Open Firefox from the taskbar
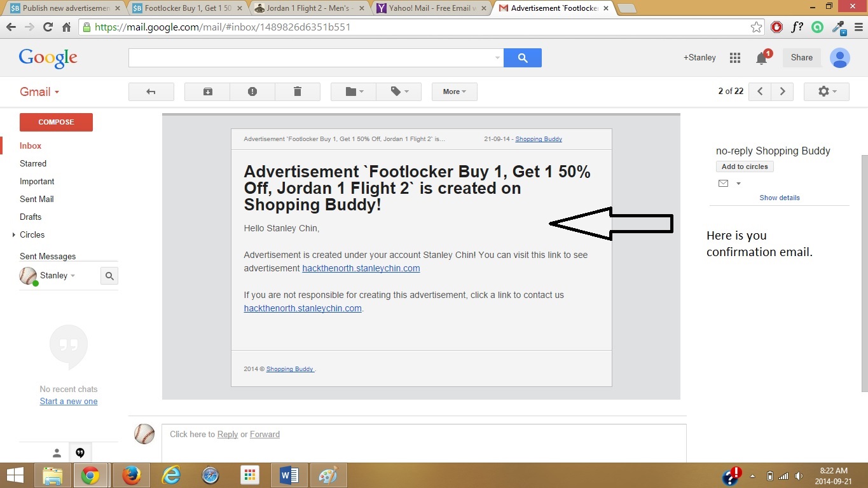 [132, 475]
